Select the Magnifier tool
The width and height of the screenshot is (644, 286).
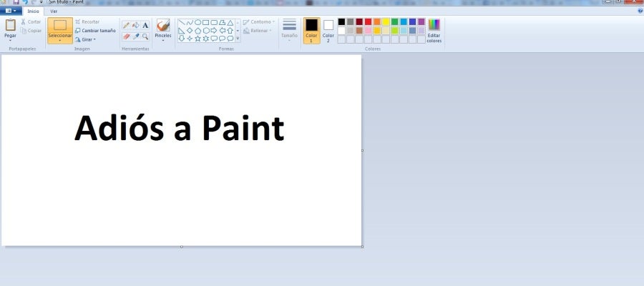coord(145,36)
